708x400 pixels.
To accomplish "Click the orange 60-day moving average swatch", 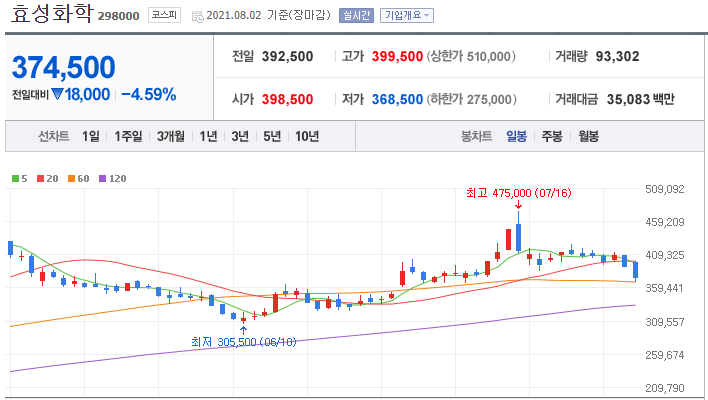I will [x=71, y=179].
